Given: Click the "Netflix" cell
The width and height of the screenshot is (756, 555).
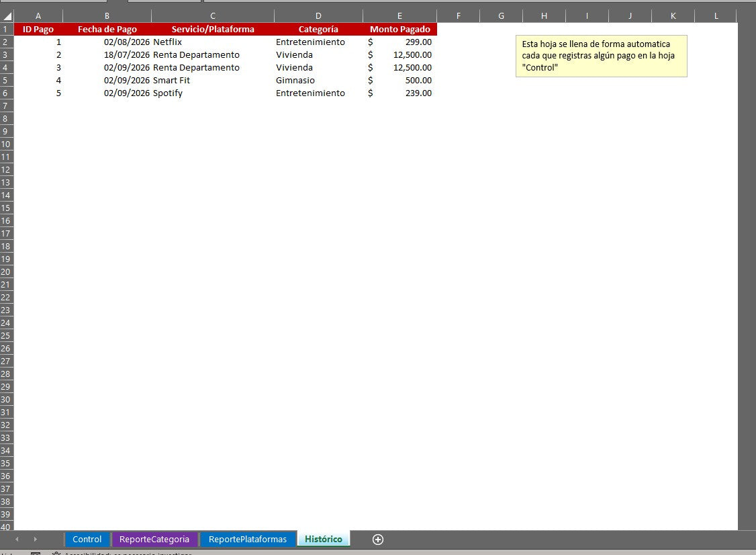Looking at the screenshot, I should [x=213, y=42].
